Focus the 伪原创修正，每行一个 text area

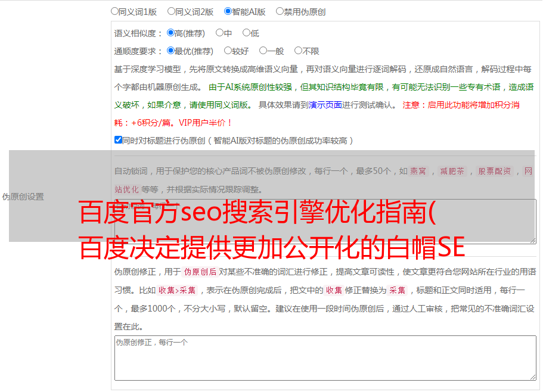[x=325, y=358]
